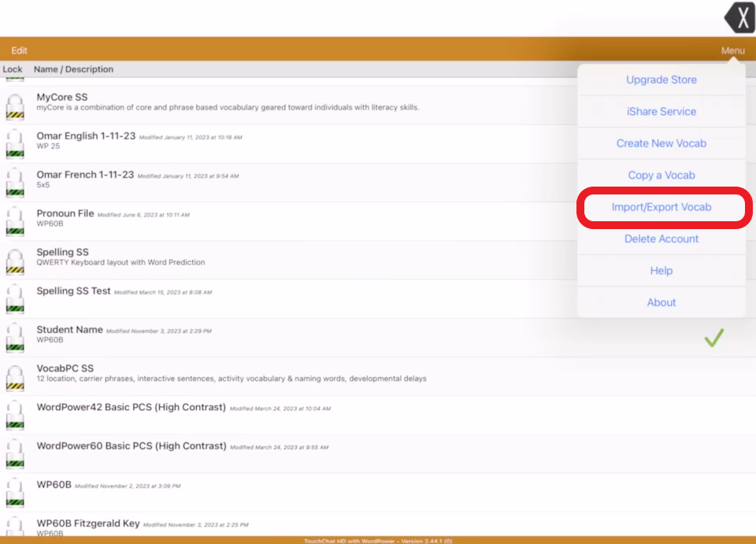Choose Create New Vocab
This screenshot has height=544, width=756.
[661, 143]
